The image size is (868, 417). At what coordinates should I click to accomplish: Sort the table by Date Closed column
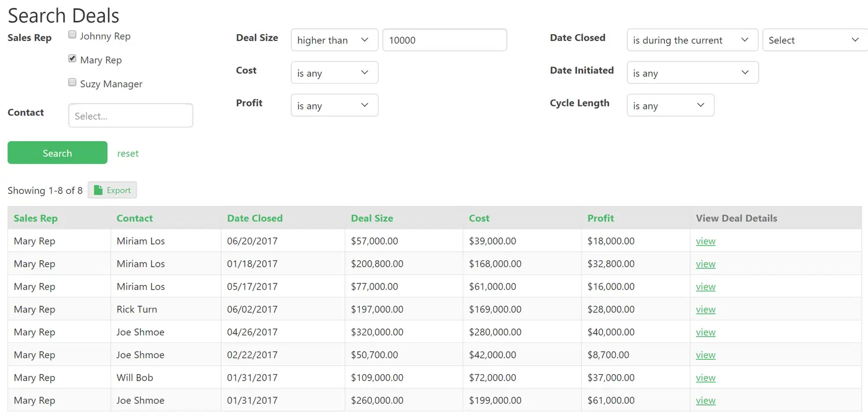pyautogui.click(x=255, y=218)
